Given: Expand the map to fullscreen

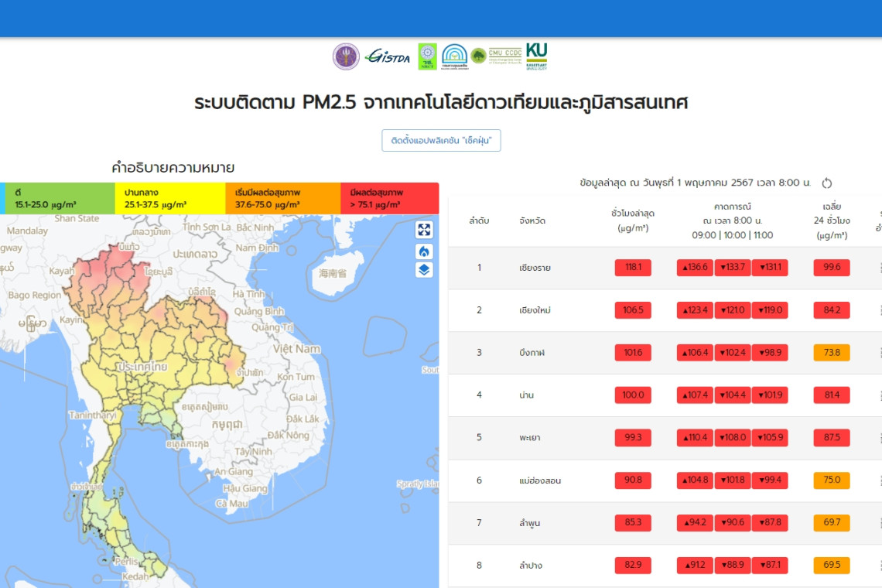Looking at the screenshot, I should coord(424,230).
